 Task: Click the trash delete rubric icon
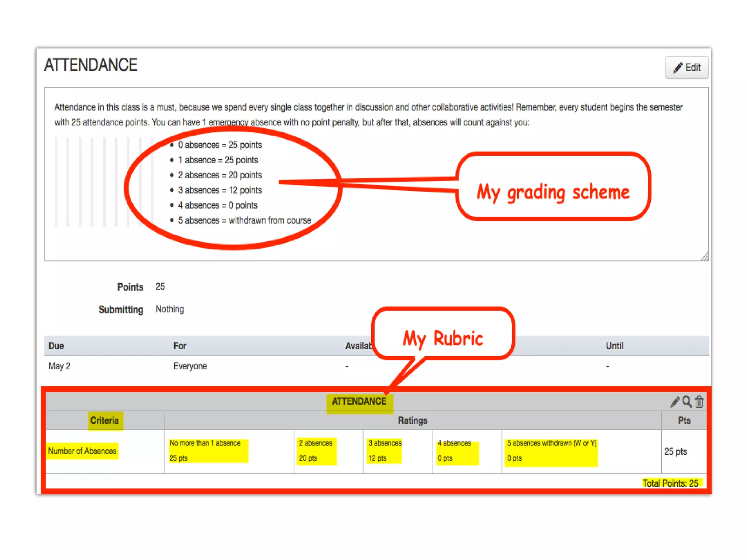699,402
